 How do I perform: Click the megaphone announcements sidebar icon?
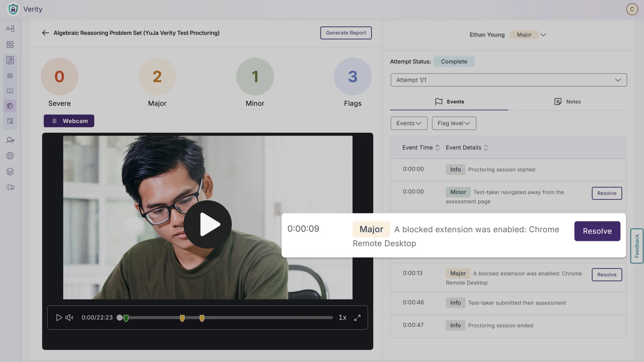(x=10, y=187)
